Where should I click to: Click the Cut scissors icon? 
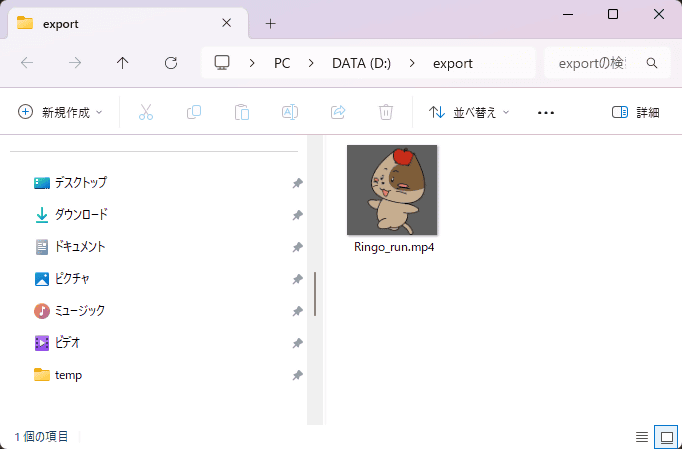point(146,112)
